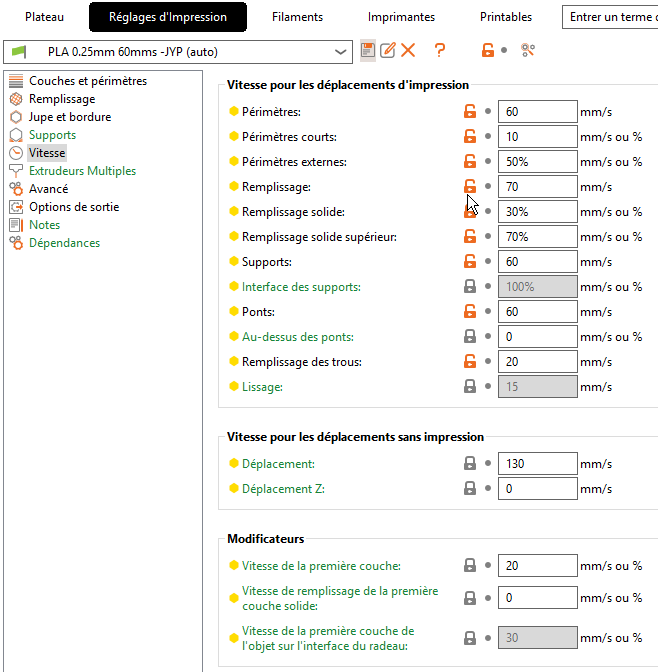658x672 pixels.
Task: Click the Lissage label link
Action: pyautogui.click(x=262, y=387)
